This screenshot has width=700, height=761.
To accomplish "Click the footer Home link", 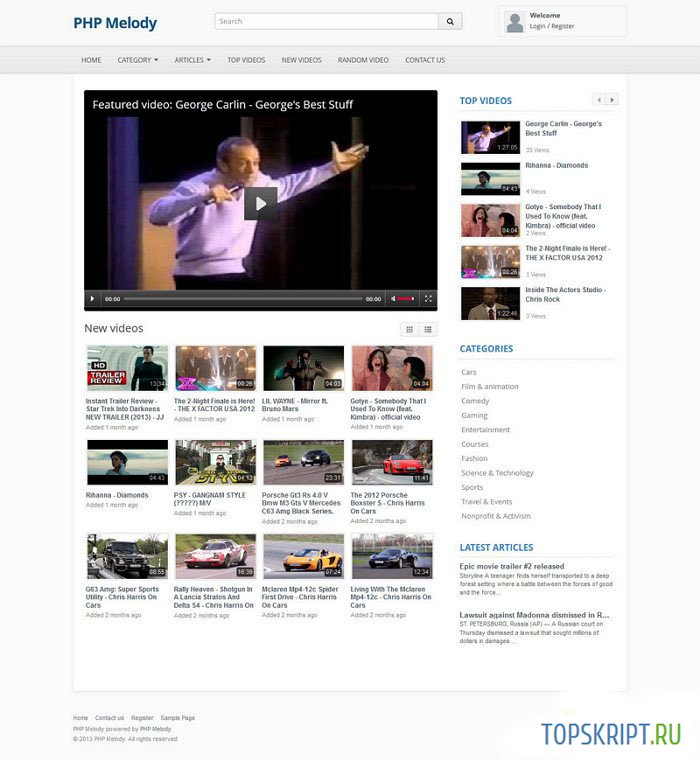I will click(x=81, y=718).
